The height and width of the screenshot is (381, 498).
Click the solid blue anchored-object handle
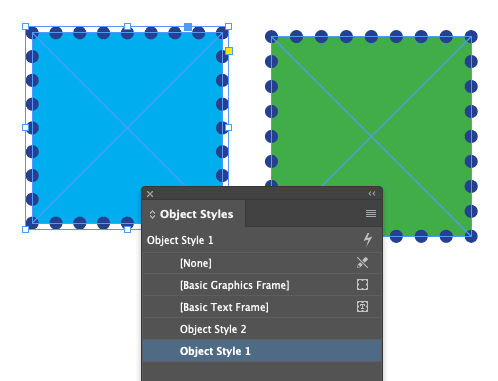tap(188, 27)
